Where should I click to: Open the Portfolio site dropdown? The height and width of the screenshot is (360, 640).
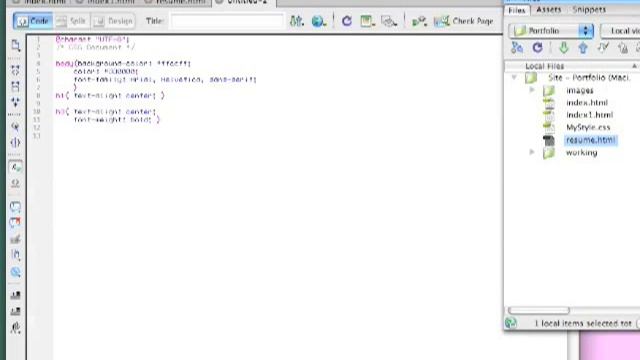coord(551,31)
